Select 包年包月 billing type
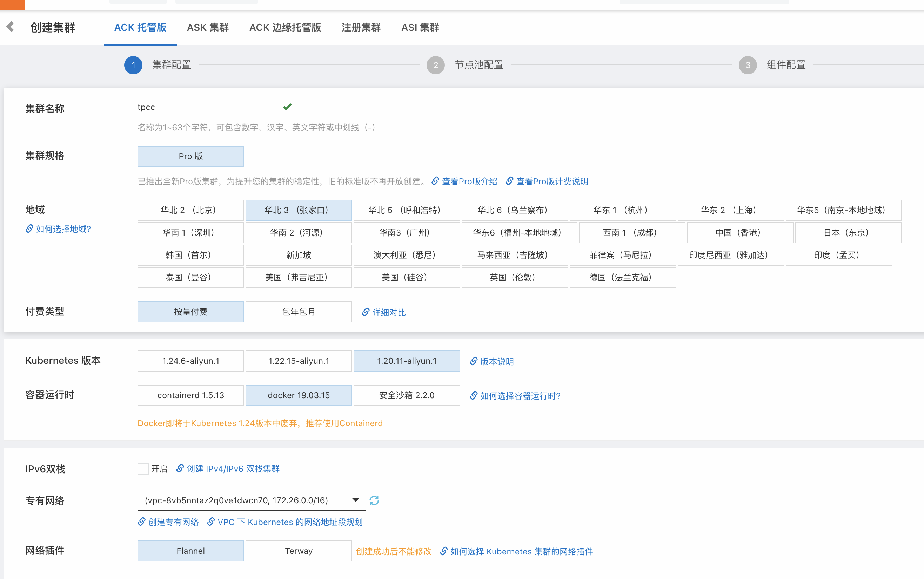 pos(299,312)
